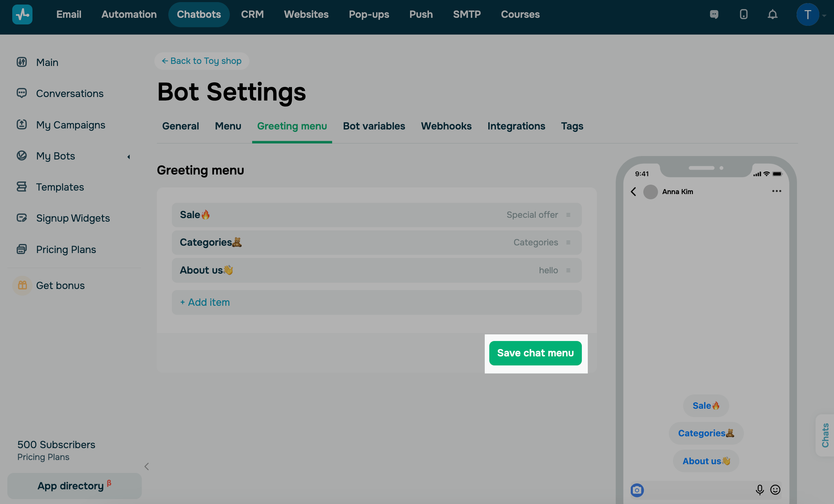Open the Webhooks tab
Image resolution: width=834 pixels, height=504 pixels.
(x=446, y=126)
